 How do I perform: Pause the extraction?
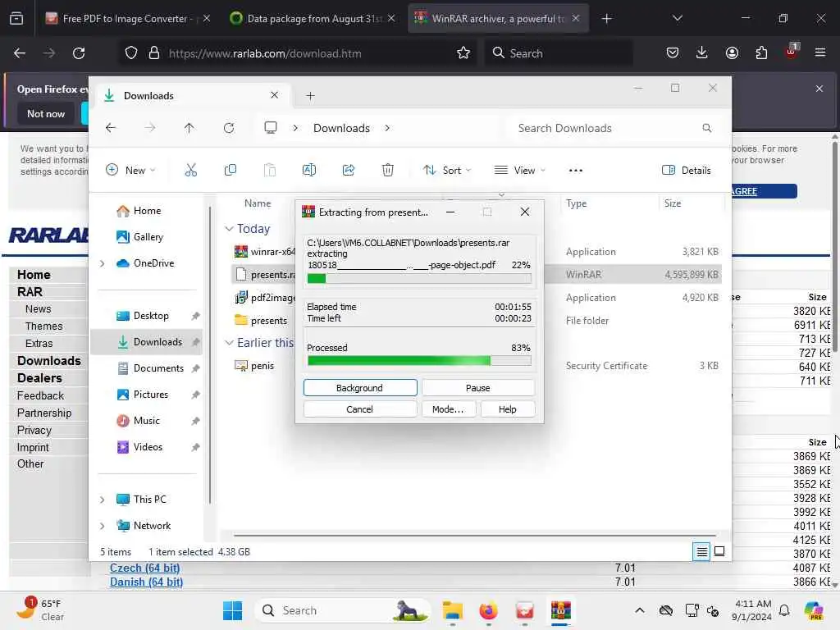(x=477, y=388)
